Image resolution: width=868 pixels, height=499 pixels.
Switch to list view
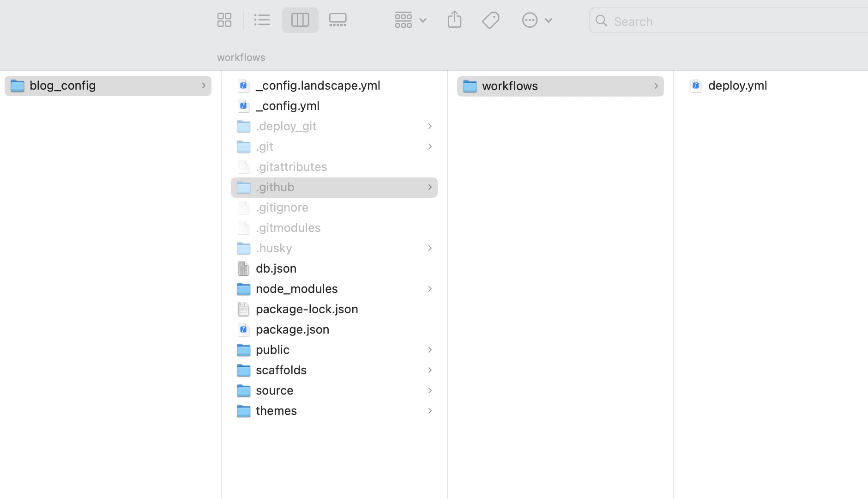[x=262, y=20]
